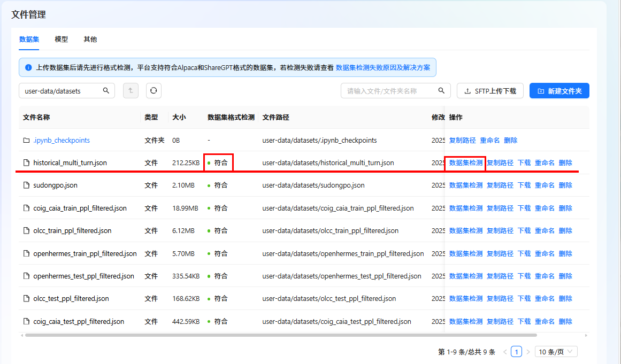Open the 10条/页 page size dropdown
Screen dimensions: 621x364
tap(556, 351)
